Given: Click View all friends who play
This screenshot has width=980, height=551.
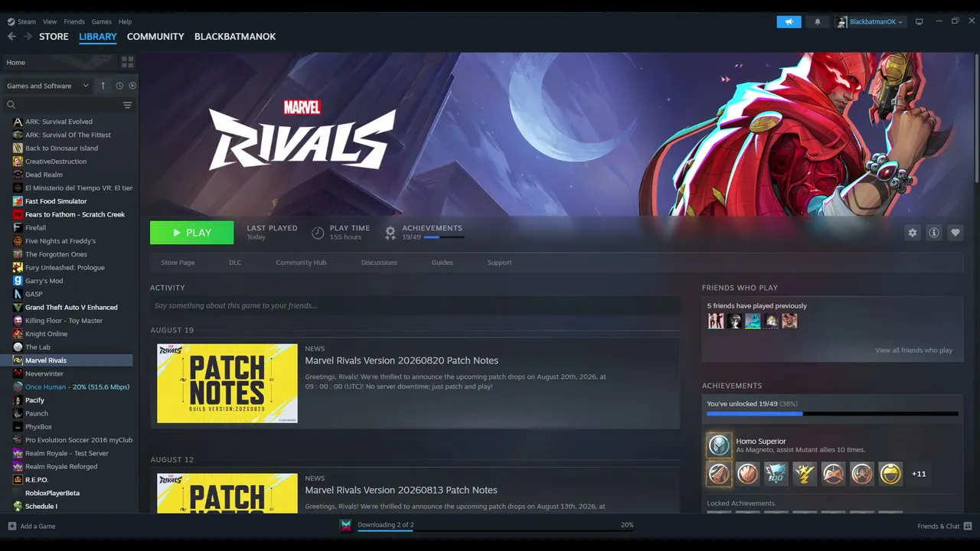Looking at the screenshot, I should (913, 350).
